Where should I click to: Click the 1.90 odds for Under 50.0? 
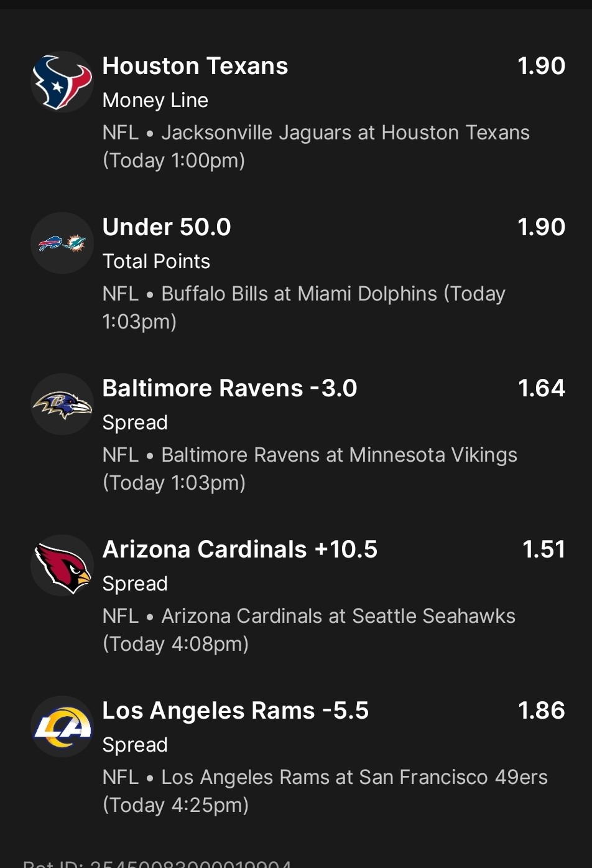pyautogui.click(x=541, y=227)
